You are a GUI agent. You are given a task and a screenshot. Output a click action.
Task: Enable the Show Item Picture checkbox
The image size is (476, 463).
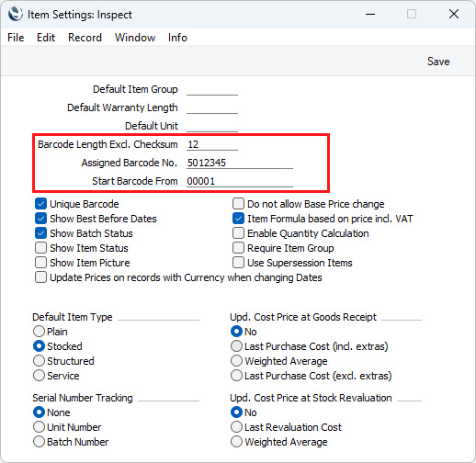coord(40,263)
